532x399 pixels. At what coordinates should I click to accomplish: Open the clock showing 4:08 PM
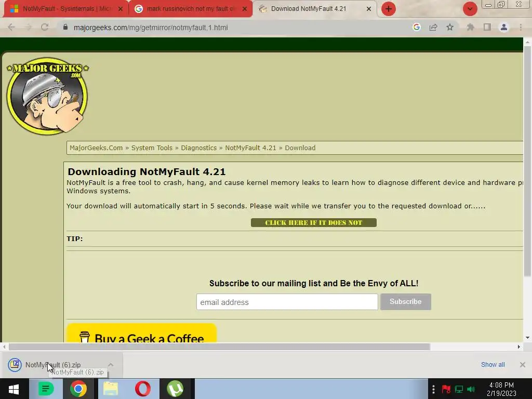point(501,389)
